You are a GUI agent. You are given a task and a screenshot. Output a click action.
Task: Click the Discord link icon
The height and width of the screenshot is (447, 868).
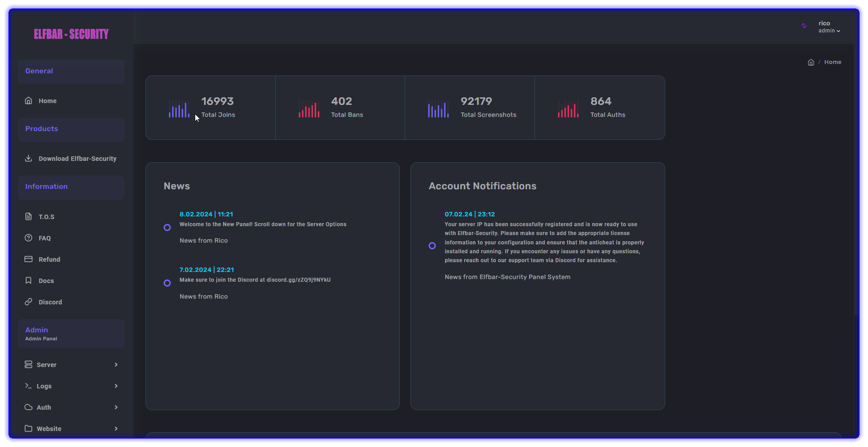tap(28, 302)
